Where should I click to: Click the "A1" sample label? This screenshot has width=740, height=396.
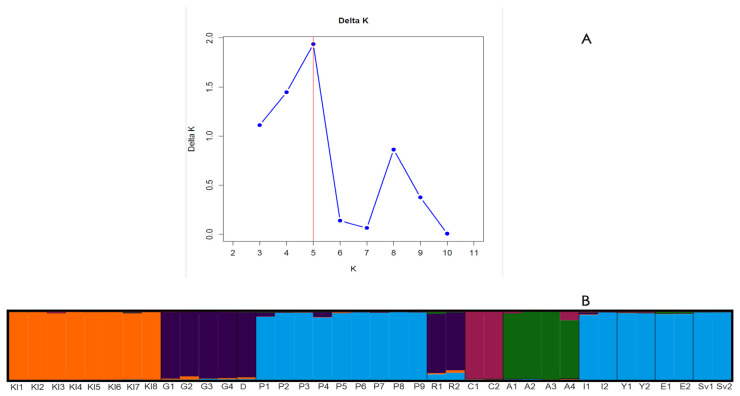coord(512,387)
